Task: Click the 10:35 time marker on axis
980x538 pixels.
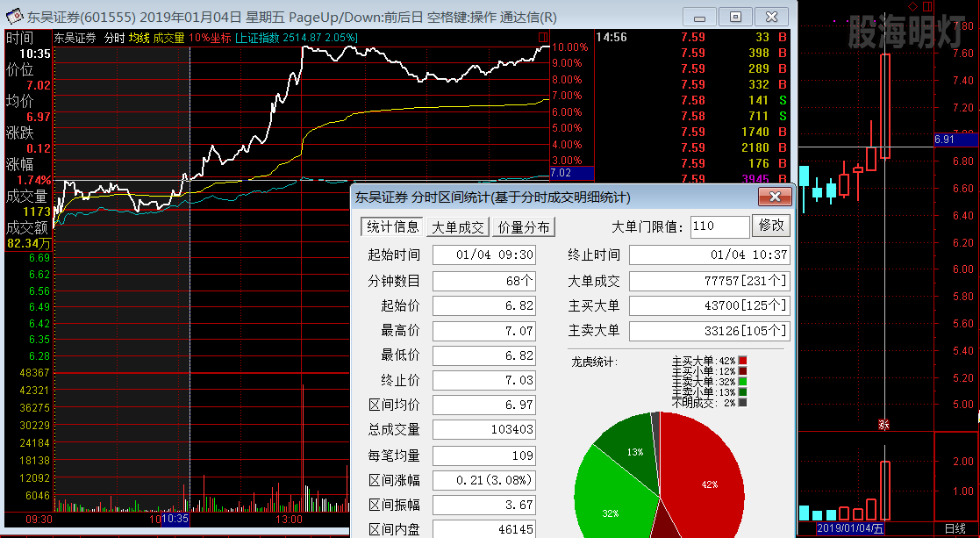Action: pos(175,520)
